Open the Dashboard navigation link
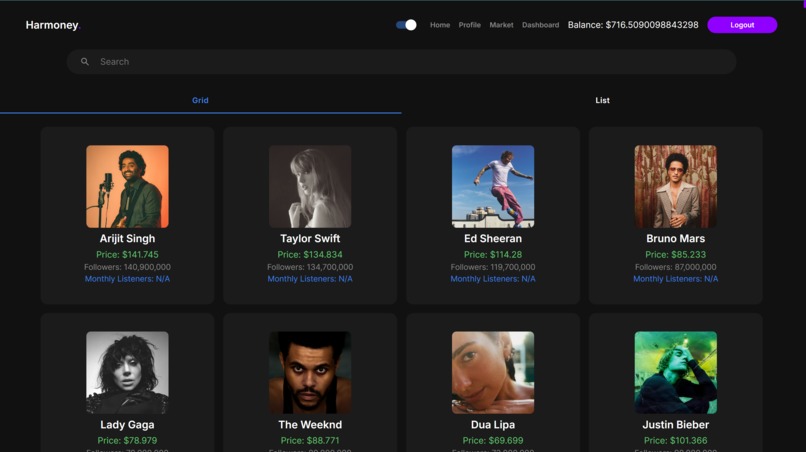This screenshot has width=806, height=452. click(x=540, y=25)
